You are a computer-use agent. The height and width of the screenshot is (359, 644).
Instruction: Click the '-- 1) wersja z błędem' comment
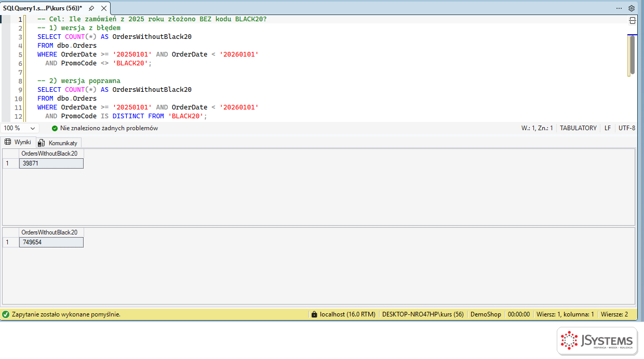[x=79, y=28]
